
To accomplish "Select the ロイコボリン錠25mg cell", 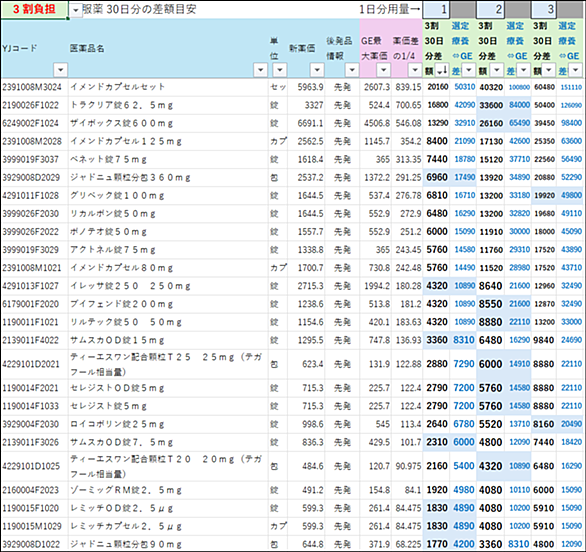I will click(x=168, y=424).
